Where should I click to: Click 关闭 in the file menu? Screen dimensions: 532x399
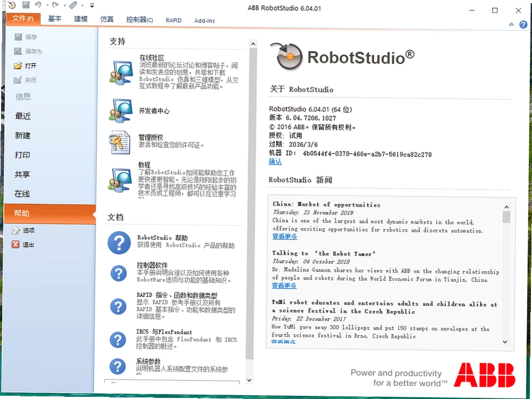click(25, 80)
